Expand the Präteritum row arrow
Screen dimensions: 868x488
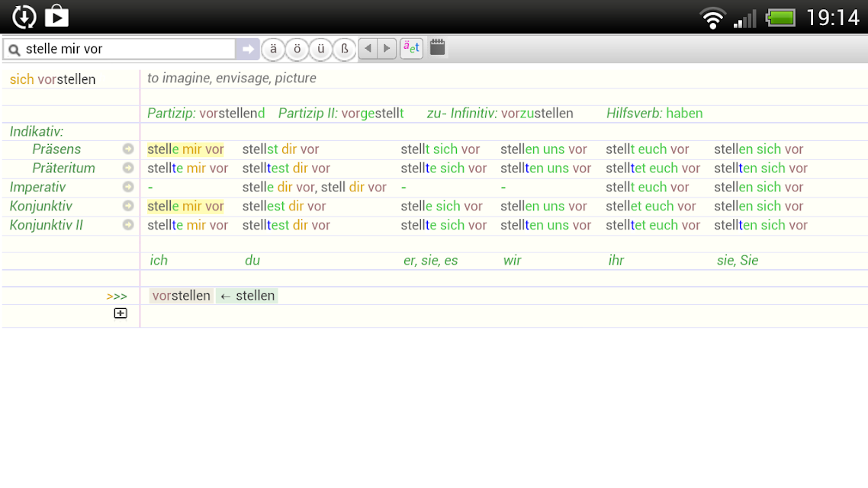(x=128, y=168)
